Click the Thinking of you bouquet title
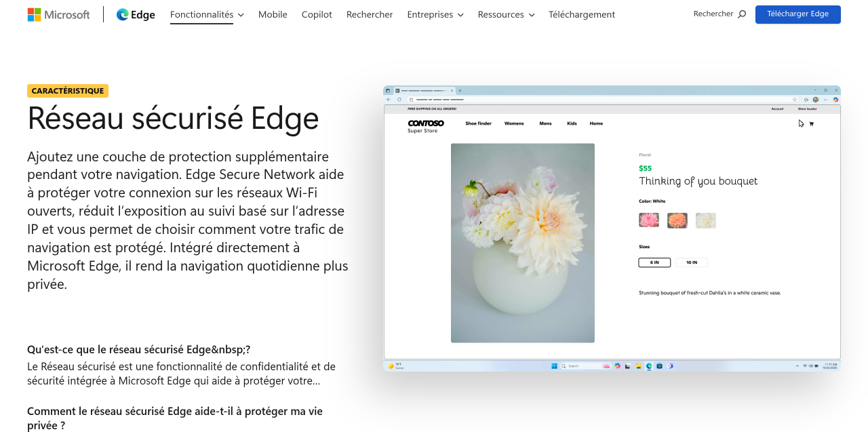The width and height of the screenshot is (868, 434). [x=698, y=181]
